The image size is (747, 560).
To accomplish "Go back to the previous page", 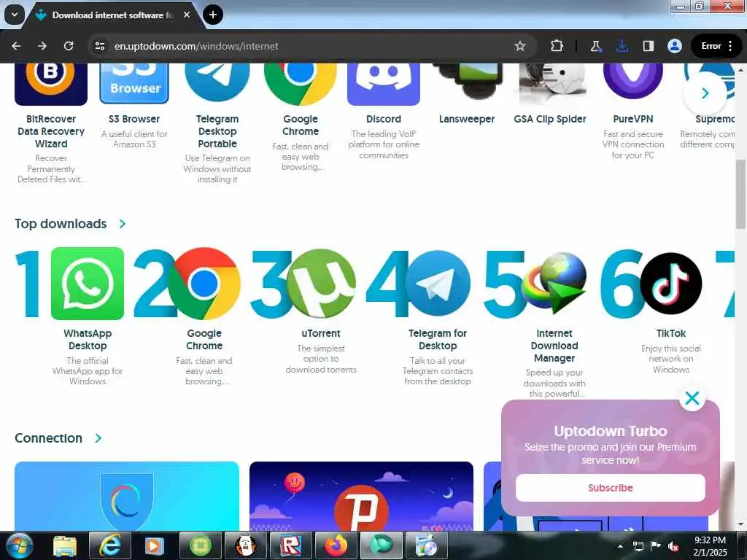I will pos(16,46).
